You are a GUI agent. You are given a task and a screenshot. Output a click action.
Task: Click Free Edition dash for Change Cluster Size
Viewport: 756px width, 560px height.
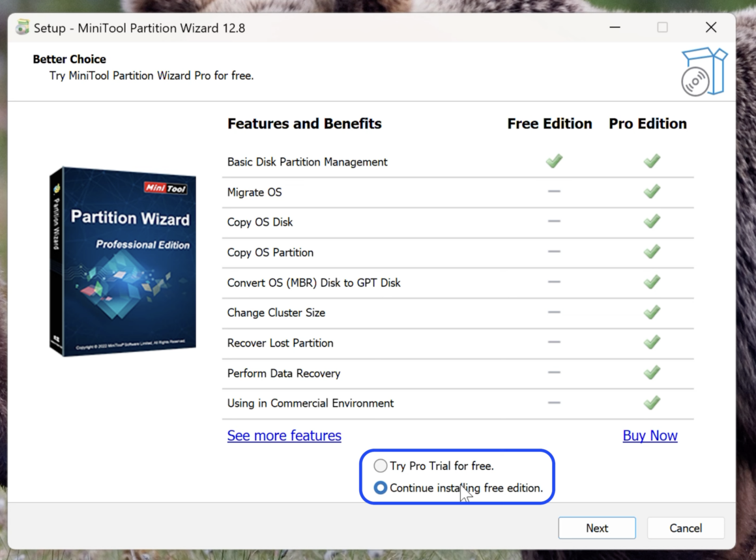click(554, 312)
